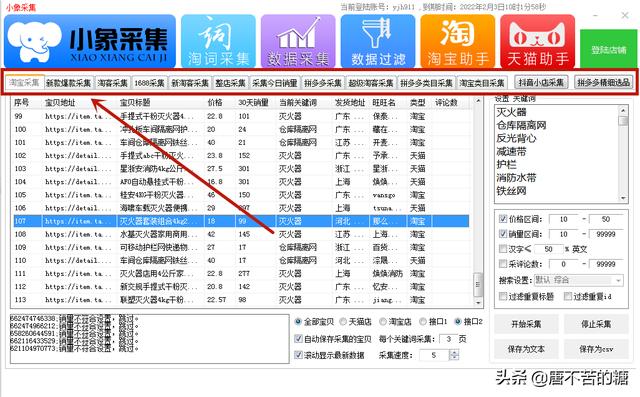
Task: Toggle the 价格区间 checkbox
Action: 503,219
